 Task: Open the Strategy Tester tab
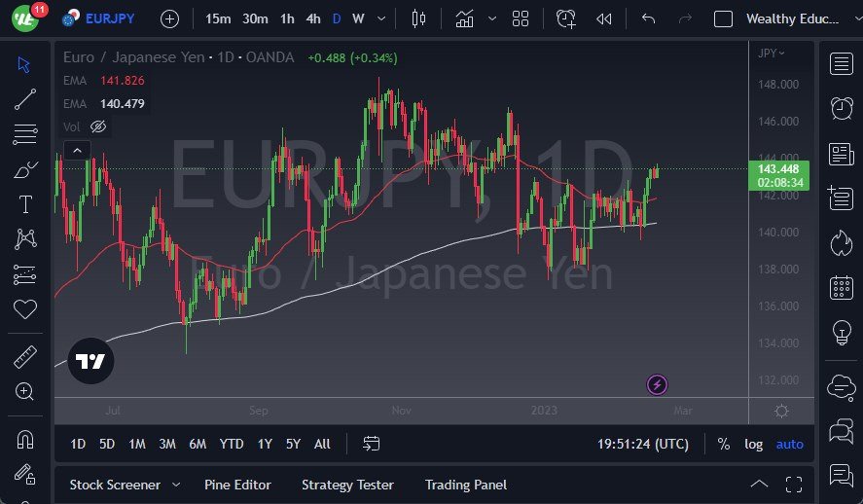click(x=347, y=485)
